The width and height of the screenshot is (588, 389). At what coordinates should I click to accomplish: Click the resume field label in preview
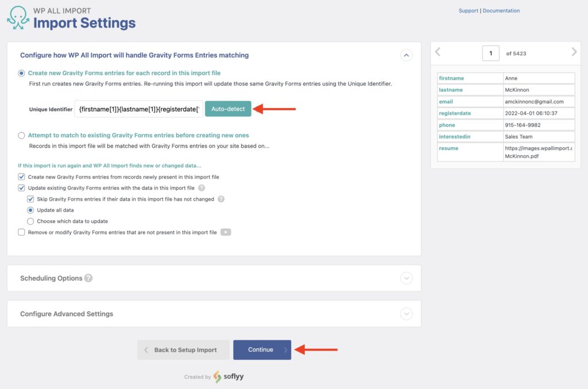448,148
